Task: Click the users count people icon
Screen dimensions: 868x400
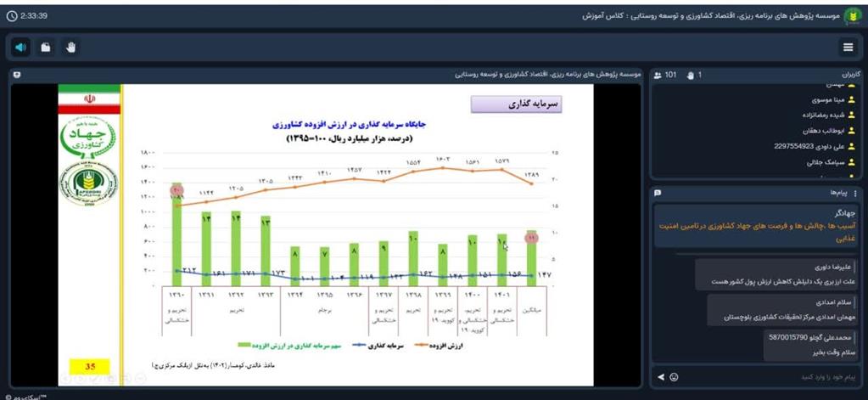Action: pos(658,75)
